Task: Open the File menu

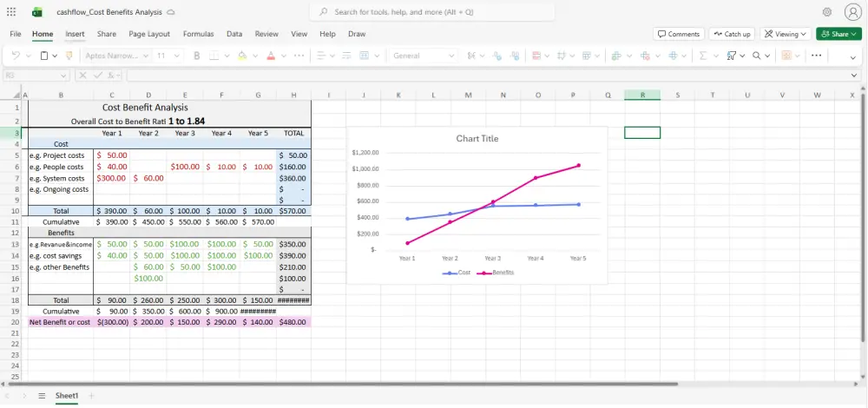Action: (16, 34)
